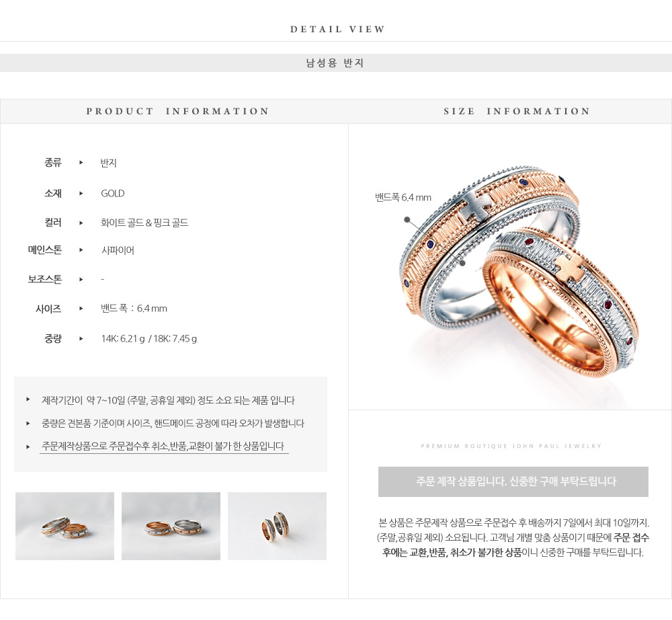
Task: Open the third upright rings thumbnail
Action: pos(277,526)
